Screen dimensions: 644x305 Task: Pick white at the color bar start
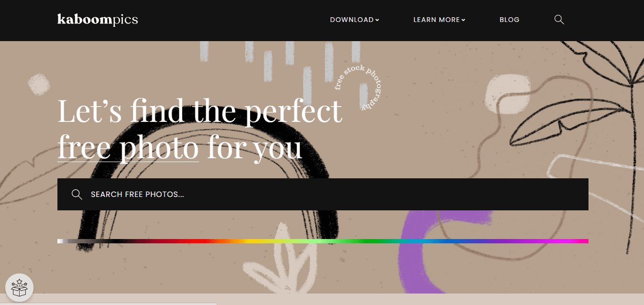tap(60, 241)
